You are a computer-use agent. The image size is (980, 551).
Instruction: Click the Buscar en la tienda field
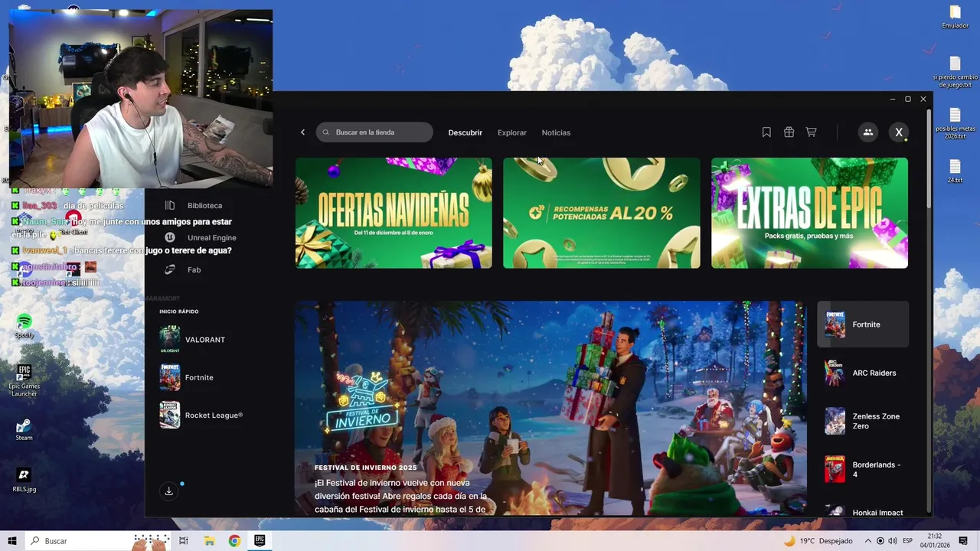point(374,132)
